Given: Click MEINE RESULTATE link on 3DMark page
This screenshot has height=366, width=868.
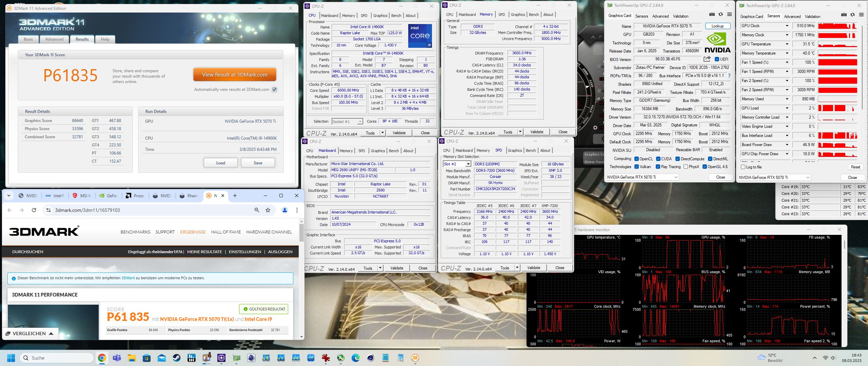Looking at the screenshot, I should click(x=204, y=252).
